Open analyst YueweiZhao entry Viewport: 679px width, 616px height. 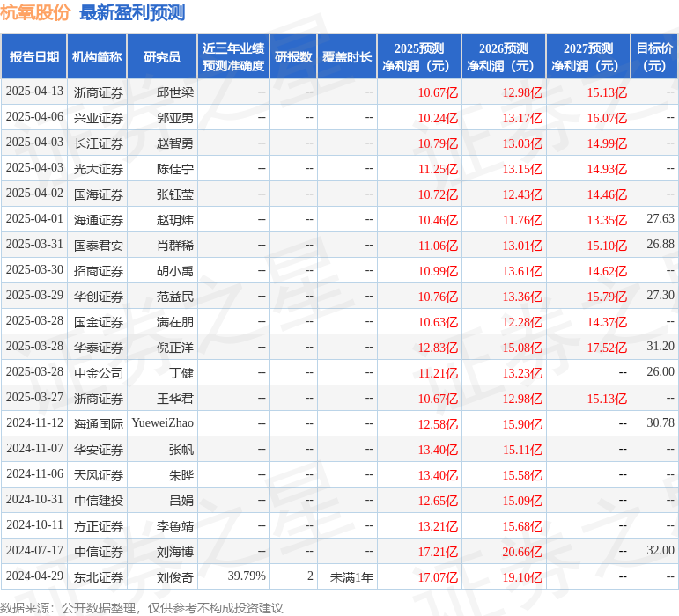coord(163,423)
